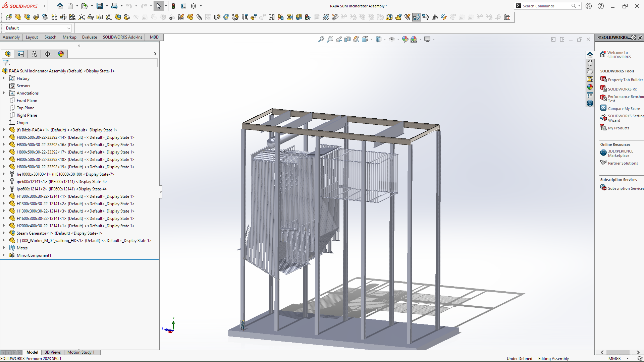Click the Previous View icon
This screenshot has height=362, width=644.
coord(339,39)
